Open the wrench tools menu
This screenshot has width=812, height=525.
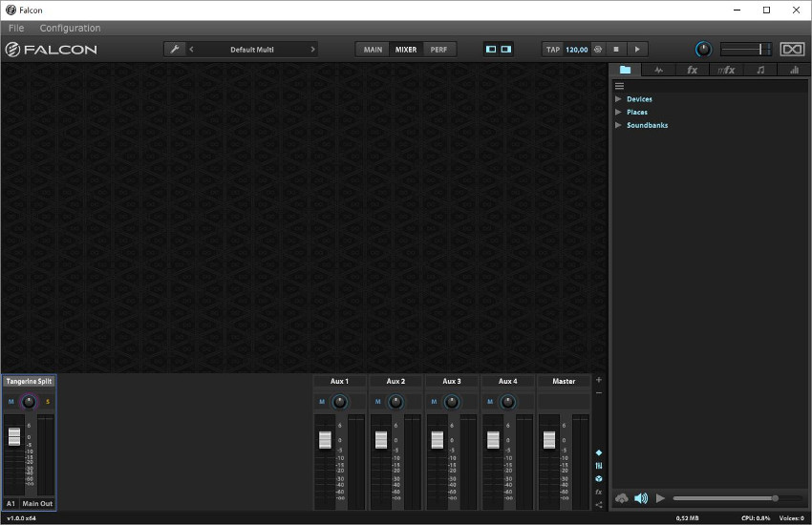(175, 49)
